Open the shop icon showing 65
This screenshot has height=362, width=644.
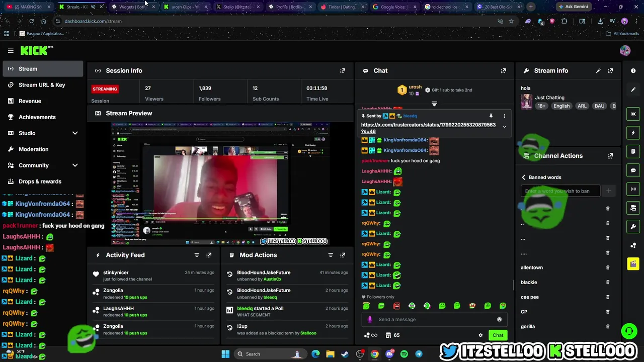click(x=392, y=335)
